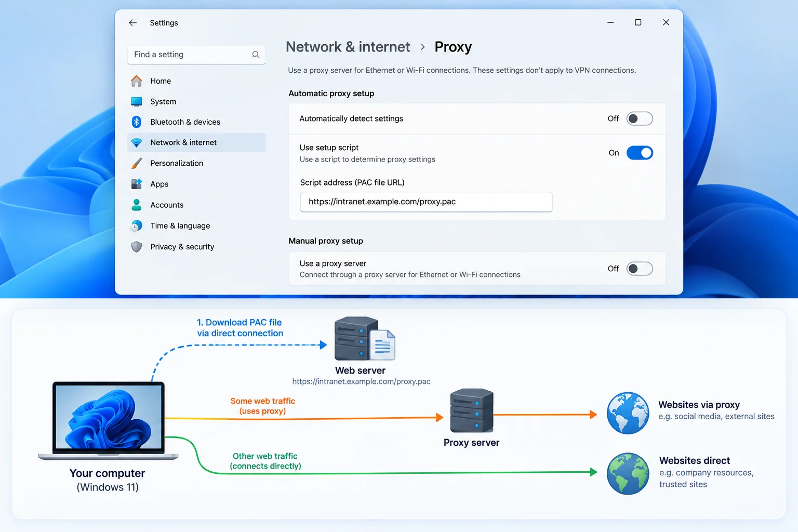
Task: Click the search magnifier icon
Action: pyautogui.click(x=256, y=55)
